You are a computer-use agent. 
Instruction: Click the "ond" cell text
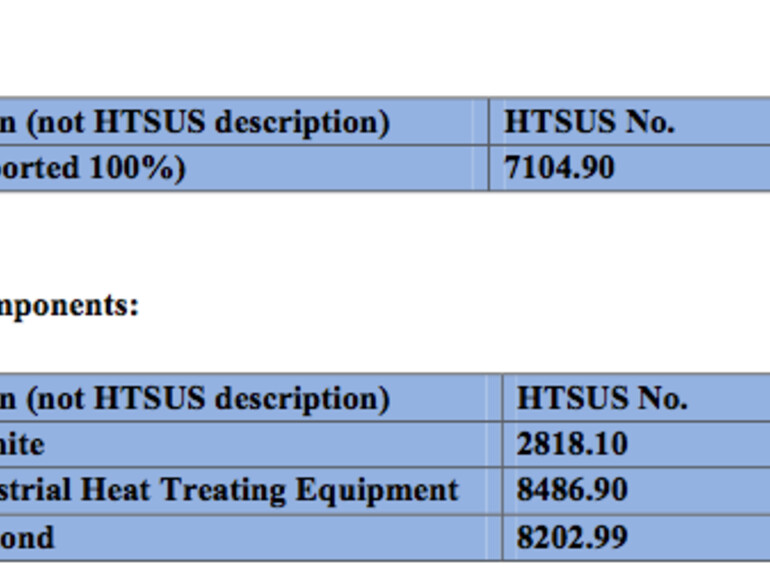(27, 538)
